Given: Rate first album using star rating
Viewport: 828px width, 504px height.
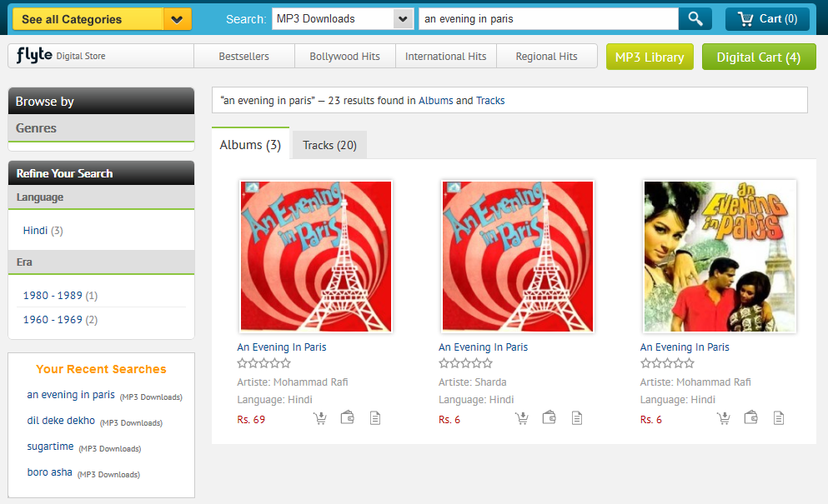Looking at the screenshot, I should [264, 363].
